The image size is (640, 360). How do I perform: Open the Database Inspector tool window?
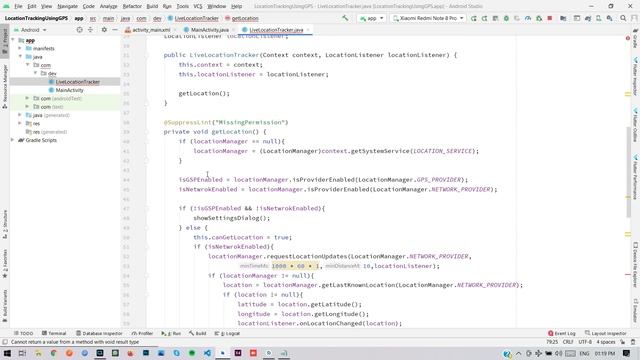[99, 333]
